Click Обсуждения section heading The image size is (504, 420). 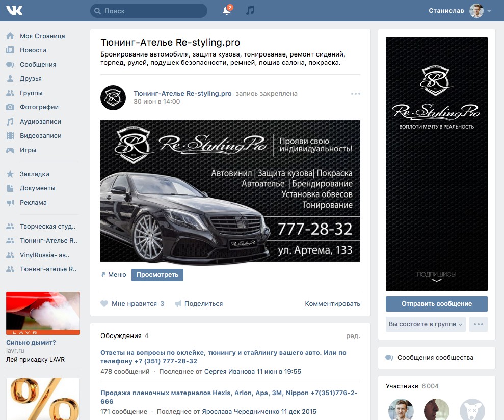point(121,336)
